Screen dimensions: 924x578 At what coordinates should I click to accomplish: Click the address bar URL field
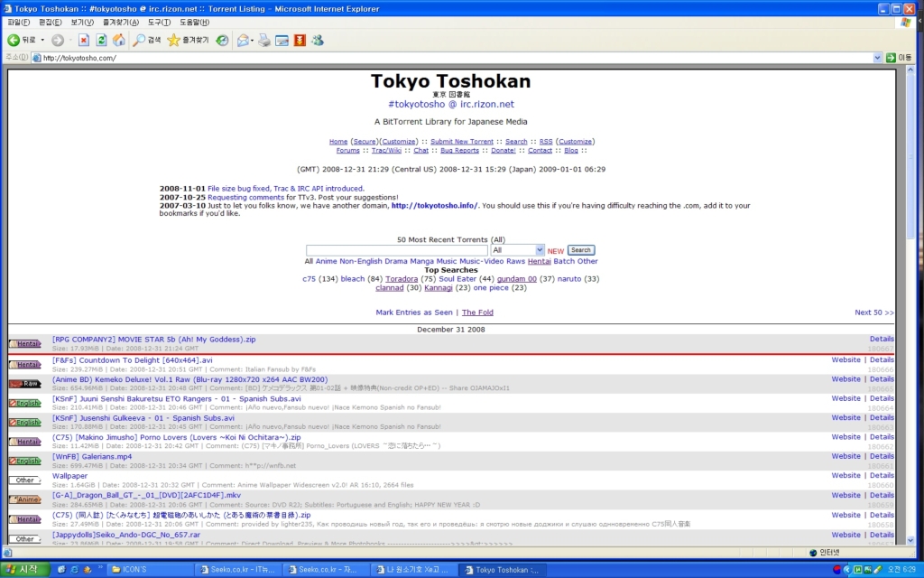click(457, 58)
